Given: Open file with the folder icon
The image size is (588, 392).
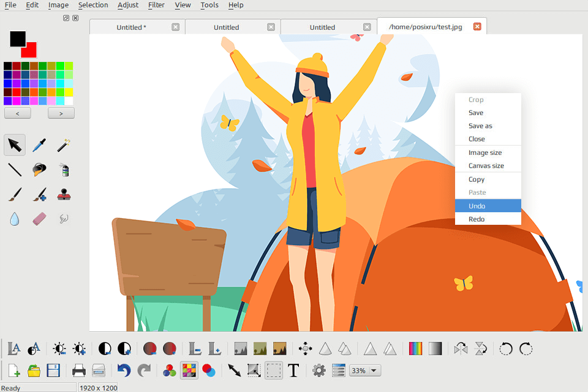Looking at the screenshot, I should click(34, 371).
